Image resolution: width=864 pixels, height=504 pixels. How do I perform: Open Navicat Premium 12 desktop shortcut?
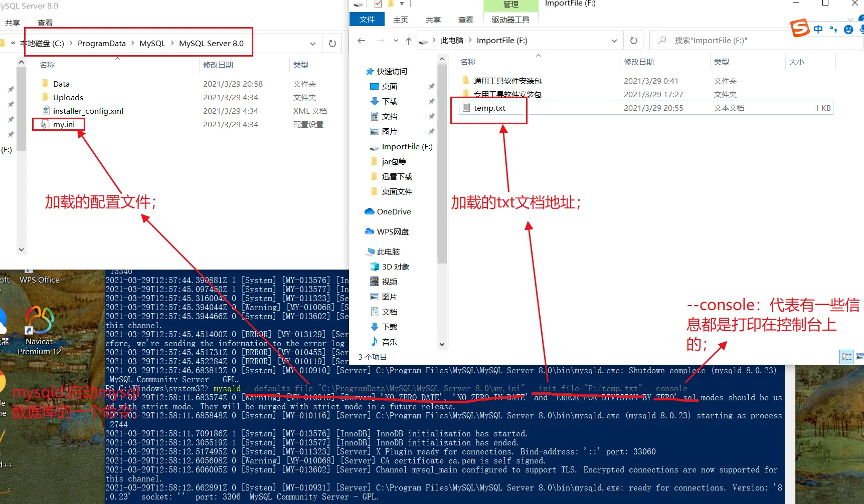(39, 330)
